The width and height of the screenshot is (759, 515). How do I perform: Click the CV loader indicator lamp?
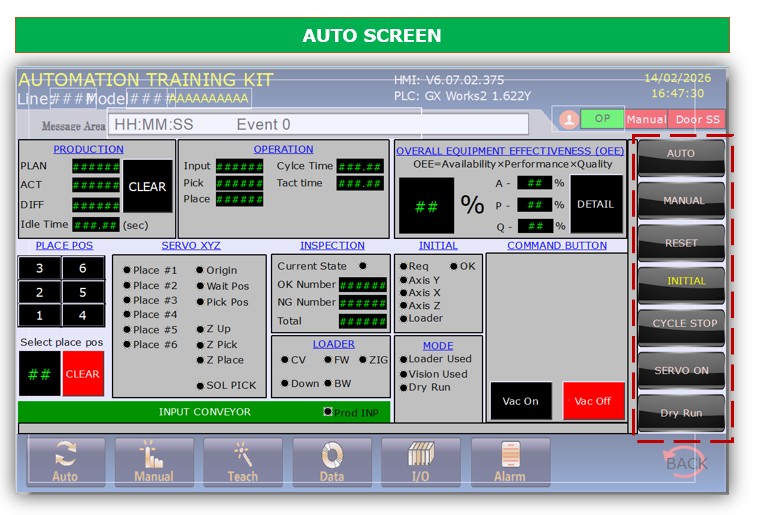(x=285, y=360)
